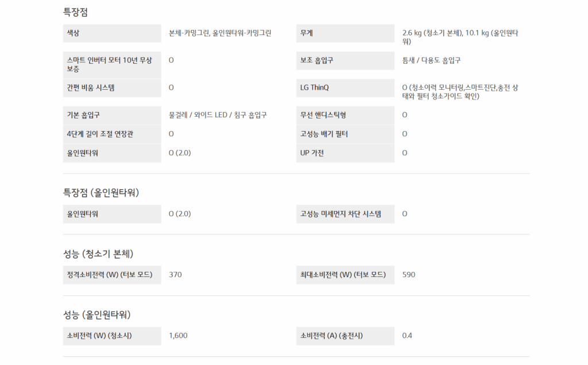The height and width of the screenshot is (365, 588).
Task: Select the 최대소비전력 (W) (터보 모드) label
Action: click(343, 275)
